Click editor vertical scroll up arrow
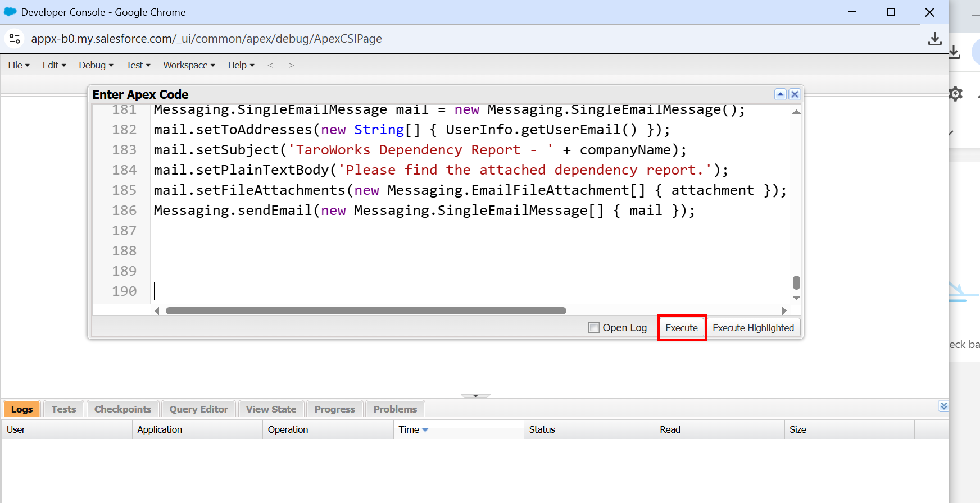The image size is (980, 503). pos(796,112)
